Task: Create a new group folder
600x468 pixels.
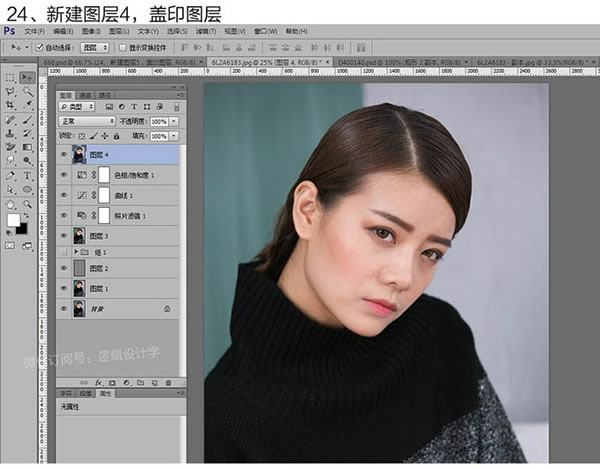Action: [x=140, y=383]
